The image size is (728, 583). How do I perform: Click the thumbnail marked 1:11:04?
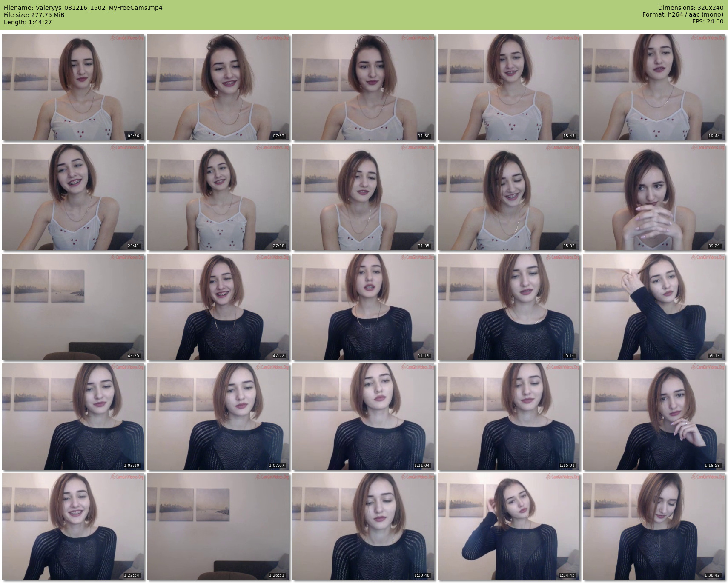click(x=364, y=417)
